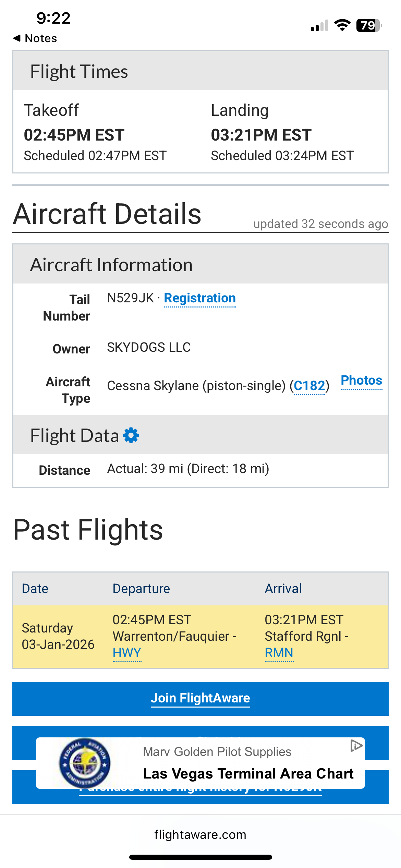401x868 pixels.
Task: Tap the home indicator bar
Action: pyautogui.click(x=200, y=857)
